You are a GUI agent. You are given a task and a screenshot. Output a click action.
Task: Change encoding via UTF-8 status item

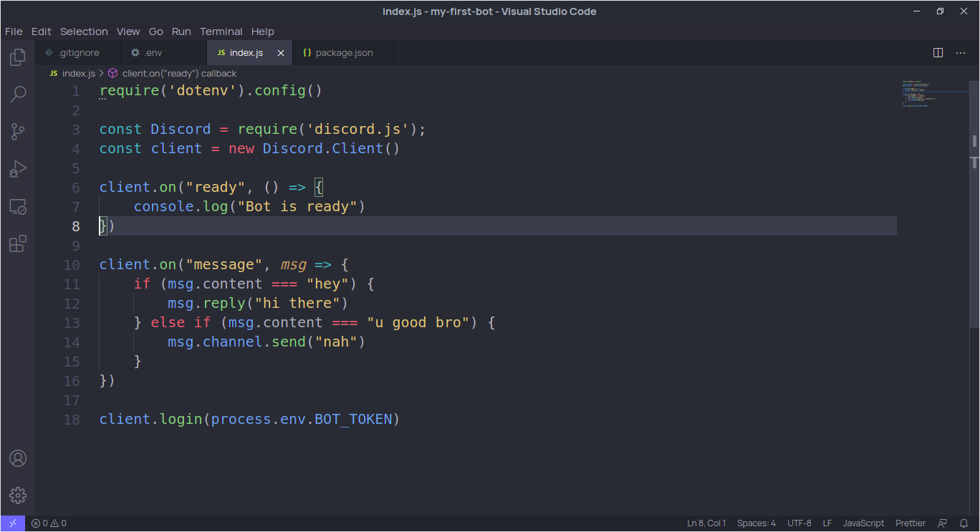pos(799,523)
